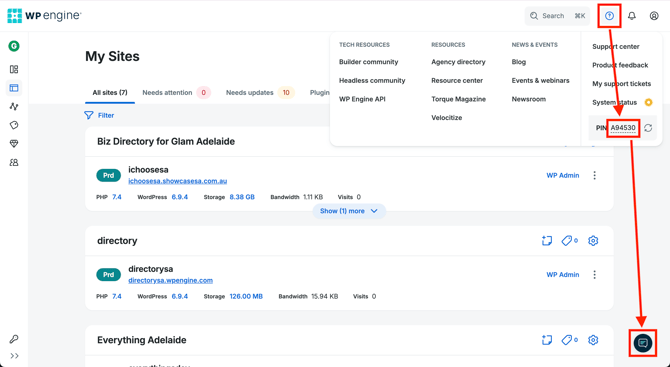Open System status page
Viewport: 670px width, 367px height.
tap(614, 103)
